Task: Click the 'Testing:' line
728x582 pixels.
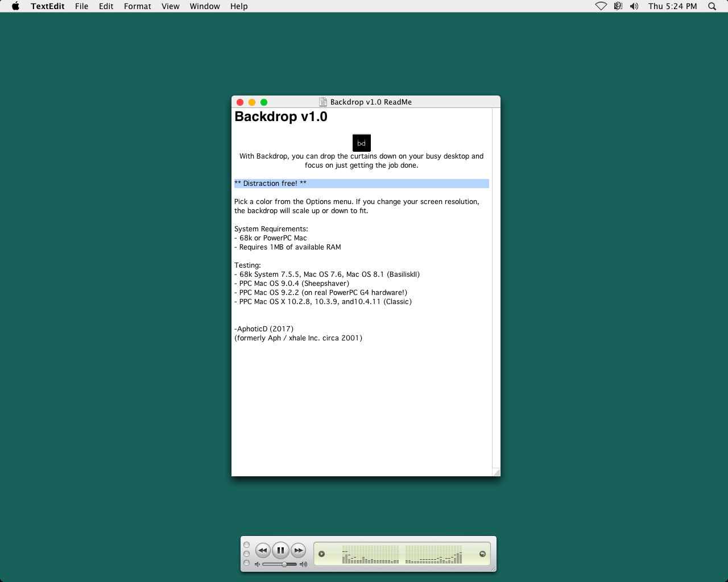Action: 247,265
